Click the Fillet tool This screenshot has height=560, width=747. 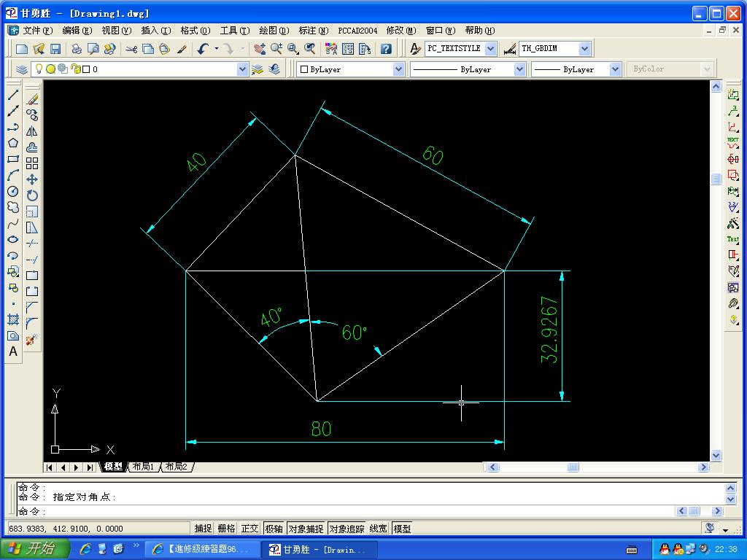(32, 323)
